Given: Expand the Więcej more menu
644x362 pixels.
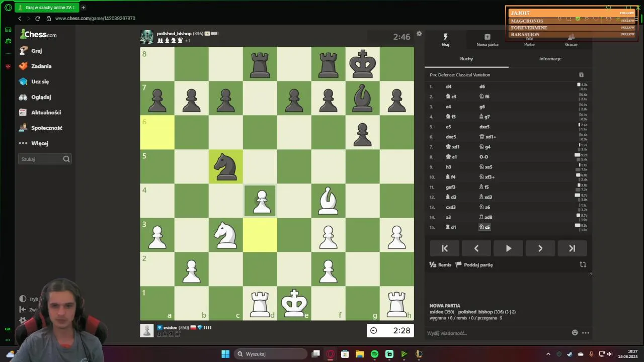Looking at the screenshot, I should tap(39, 143).
